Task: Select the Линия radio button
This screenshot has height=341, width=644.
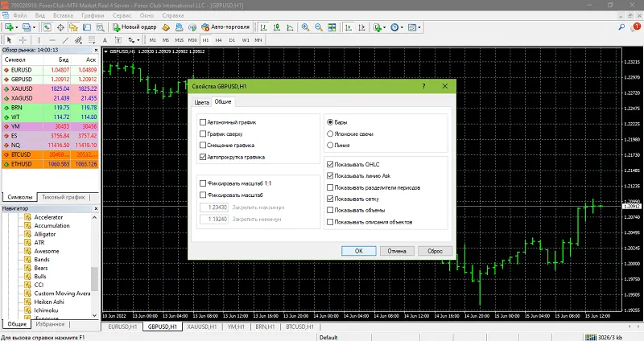Action: tap(330, 146)
